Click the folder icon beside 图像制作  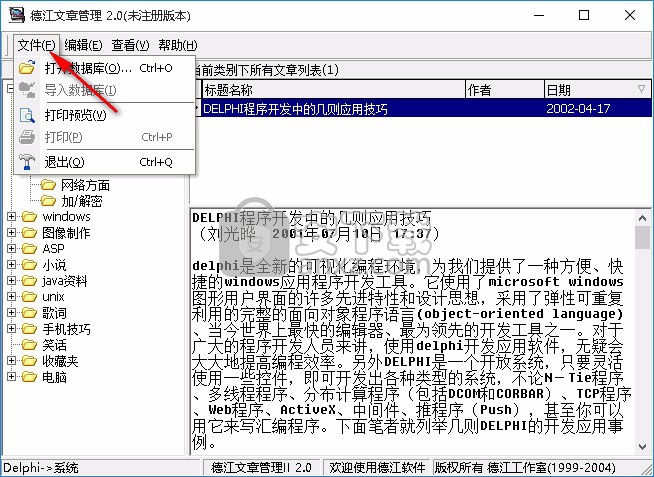pos(29,233)
